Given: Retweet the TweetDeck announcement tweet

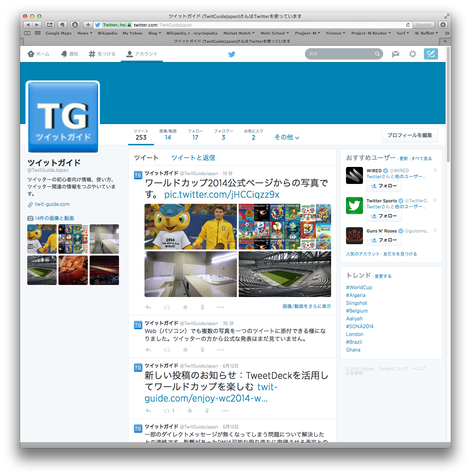Looking at the screenshot, I should point(167,411).
